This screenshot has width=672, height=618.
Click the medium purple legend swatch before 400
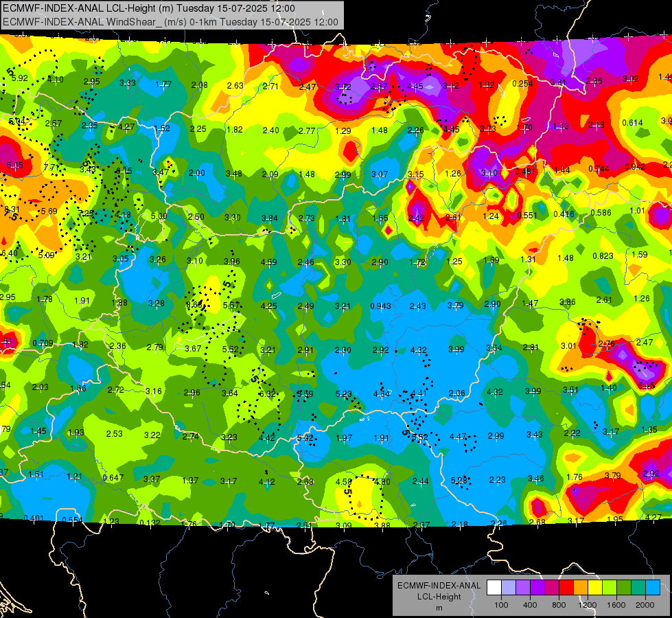click(x=523, y=588)
